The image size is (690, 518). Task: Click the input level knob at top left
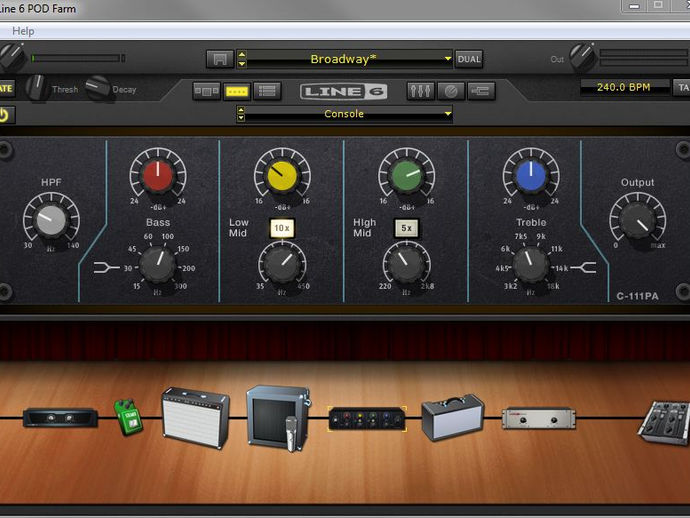[x=12, y=57]
